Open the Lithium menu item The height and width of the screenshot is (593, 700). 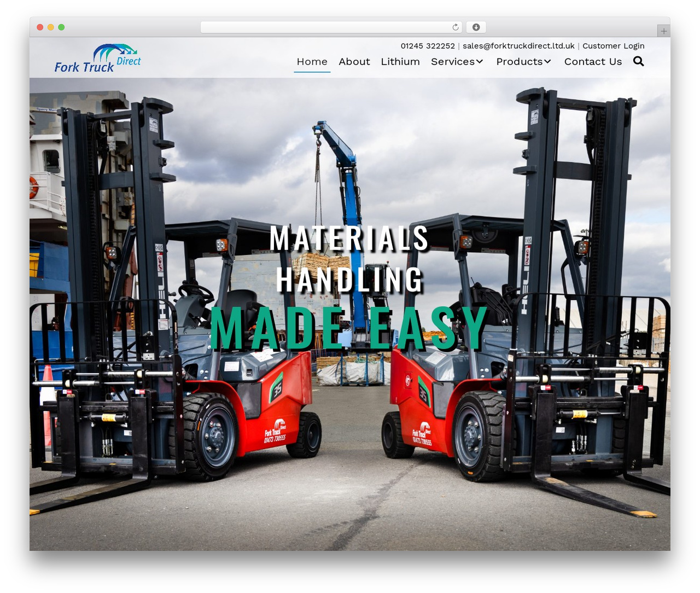400,62
